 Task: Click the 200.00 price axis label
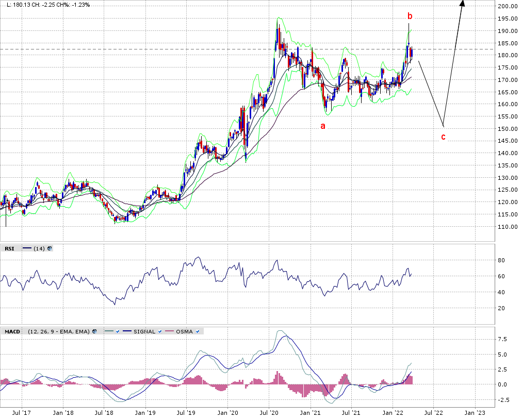tap(508, 6)
